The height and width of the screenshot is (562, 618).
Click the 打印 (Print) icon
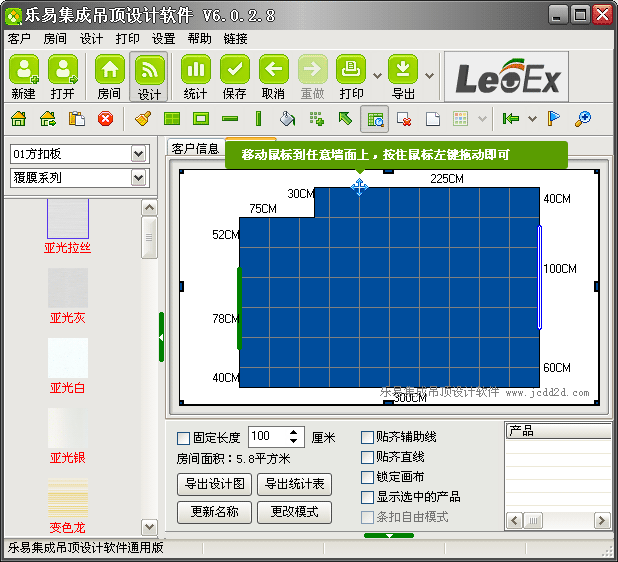click(x=351, y=70)
